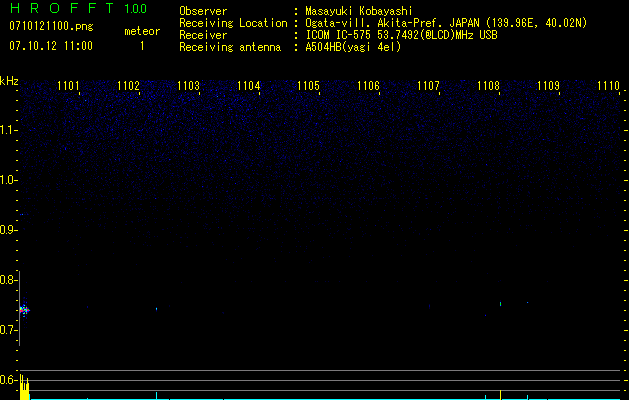This screenshot has width=629, height=400.
Task: Click time marker 1108 on axis
Action: pyautogui.click(x=488, y=86)
